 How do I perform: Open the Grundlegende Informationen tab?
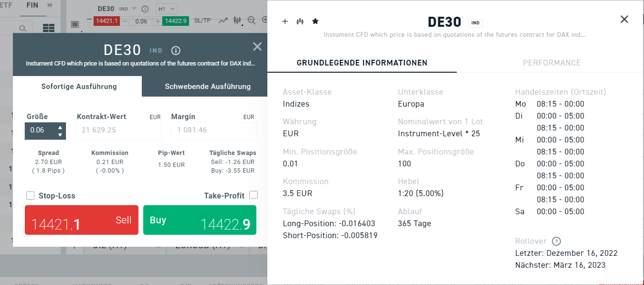pos(362,63)
